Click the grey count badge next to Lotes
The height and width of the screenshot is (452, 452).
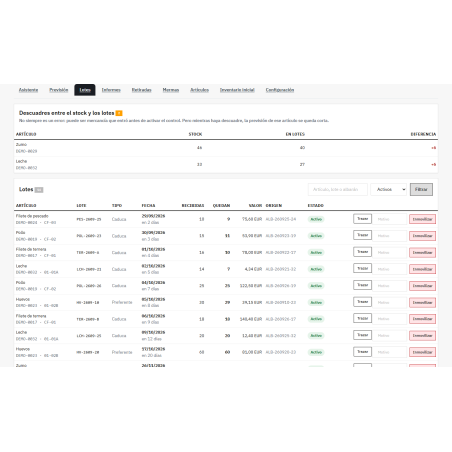point(39,190)
